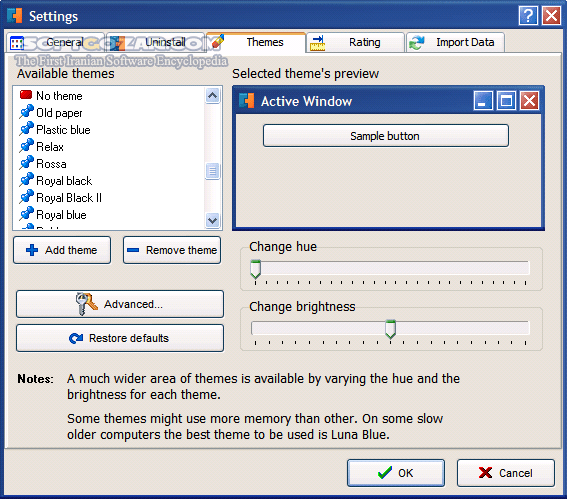
Task: Click the pin icon beside Royal blue
Action: tap(26, 214)
